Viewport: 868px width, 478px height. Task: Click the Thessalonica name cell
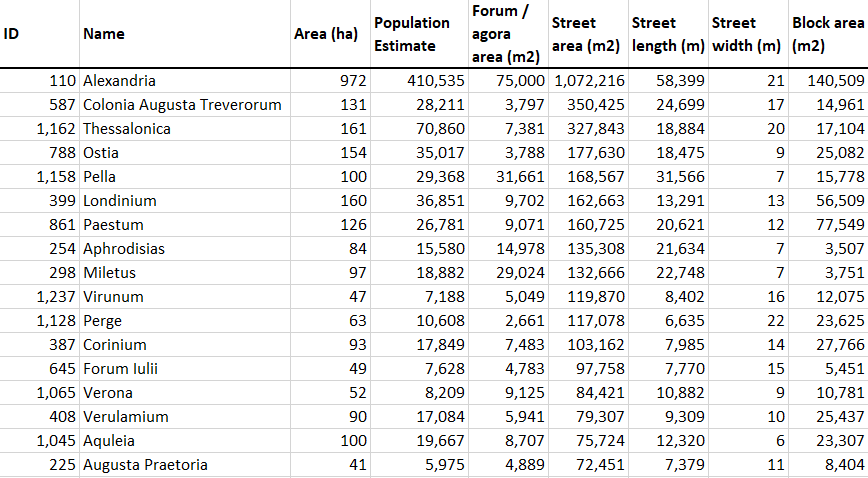coord(185,129)
